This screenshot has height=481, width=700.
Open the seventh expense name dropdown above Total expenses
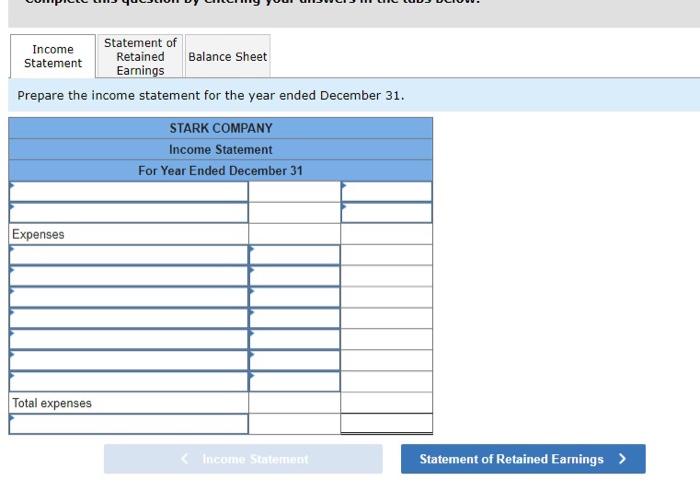129,381
